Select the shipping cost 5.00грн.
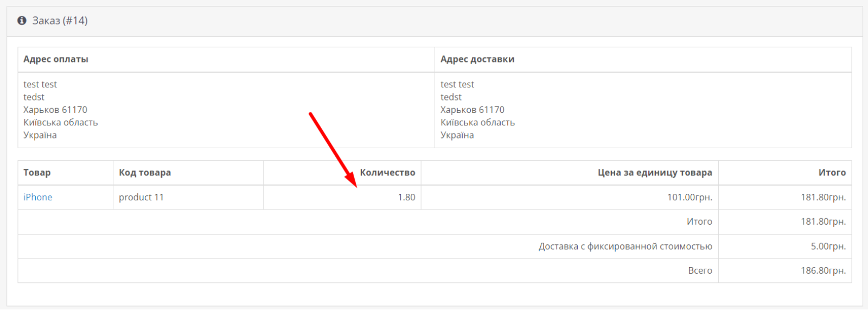868x310 pixels. [828, 246]
